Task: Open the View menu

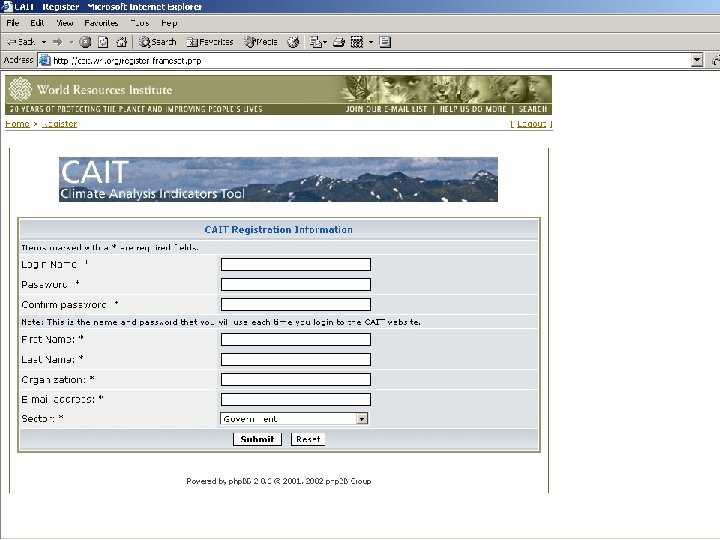Action: pyautogui.click(x=65, y=23)
